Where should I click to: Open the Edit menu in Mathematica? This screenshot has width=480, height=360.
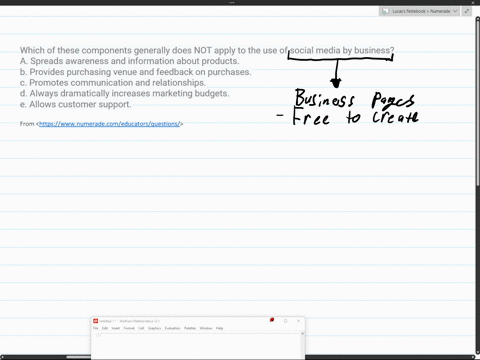[105, 328]
